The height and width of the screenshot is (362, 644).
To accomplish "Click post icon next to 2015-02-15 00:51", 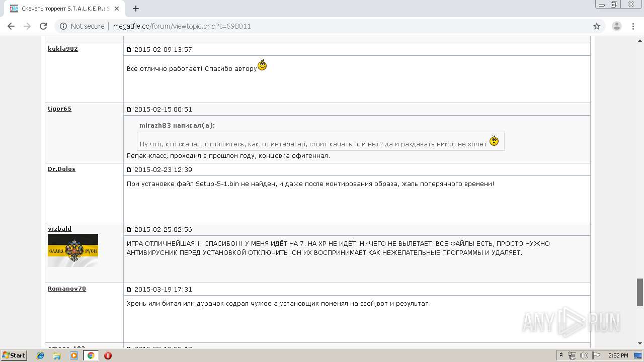I will tap(129, 109).
